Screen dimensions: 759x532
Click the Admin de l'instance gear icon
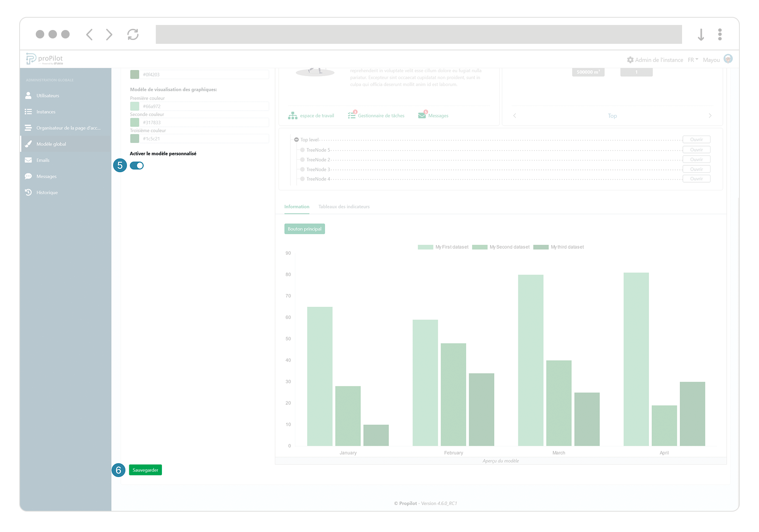tap(630, 60)
